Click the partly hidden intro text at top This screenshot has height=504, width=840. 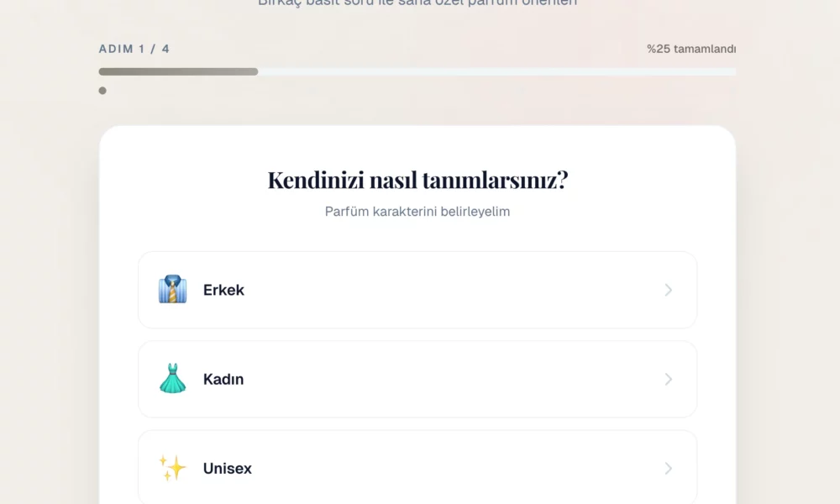point(417,3)
